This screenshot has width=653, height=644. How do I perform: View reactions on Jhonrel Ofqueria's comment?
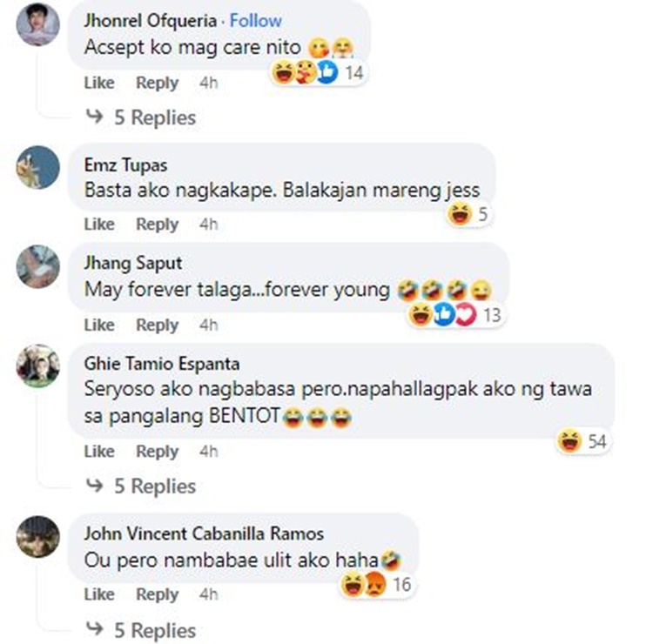pyautogui.click(x=319, y=72)
